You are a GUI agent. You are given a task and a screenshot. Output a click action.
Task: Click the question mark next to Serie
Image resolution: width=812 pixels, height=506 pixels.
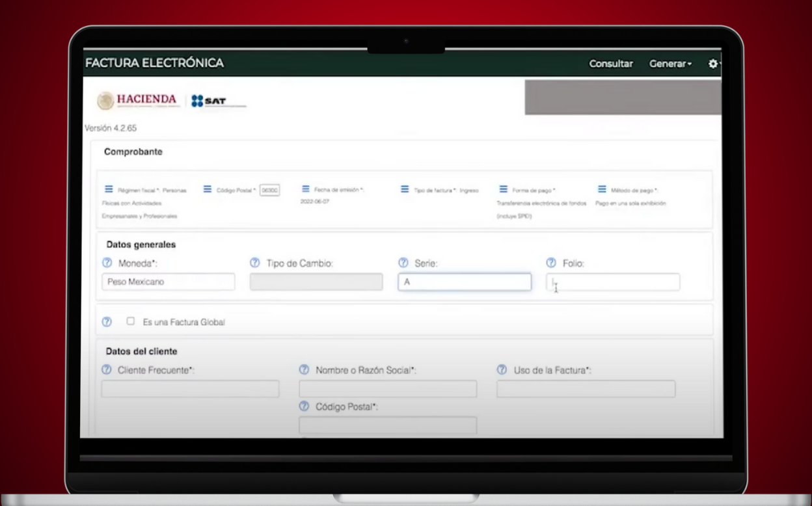(403, 263)
